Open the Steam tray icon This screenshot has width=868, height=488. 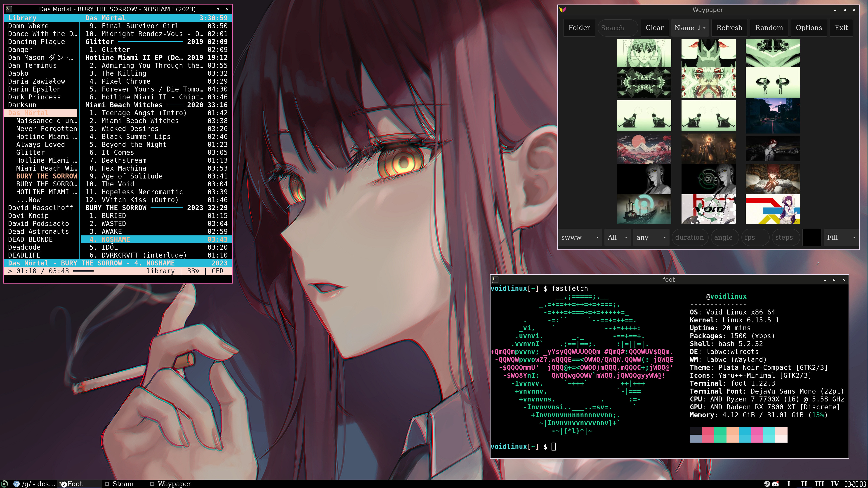point(767,484)
